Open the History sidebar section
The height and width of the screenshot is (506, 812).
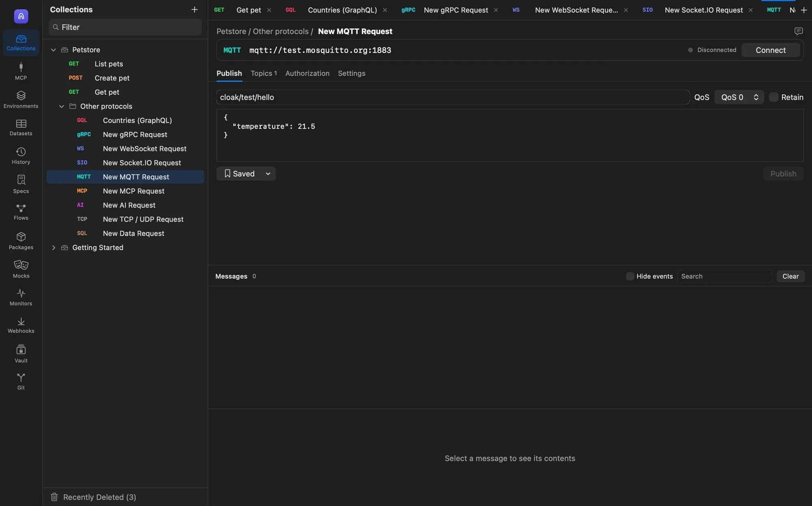pos(21,156)
